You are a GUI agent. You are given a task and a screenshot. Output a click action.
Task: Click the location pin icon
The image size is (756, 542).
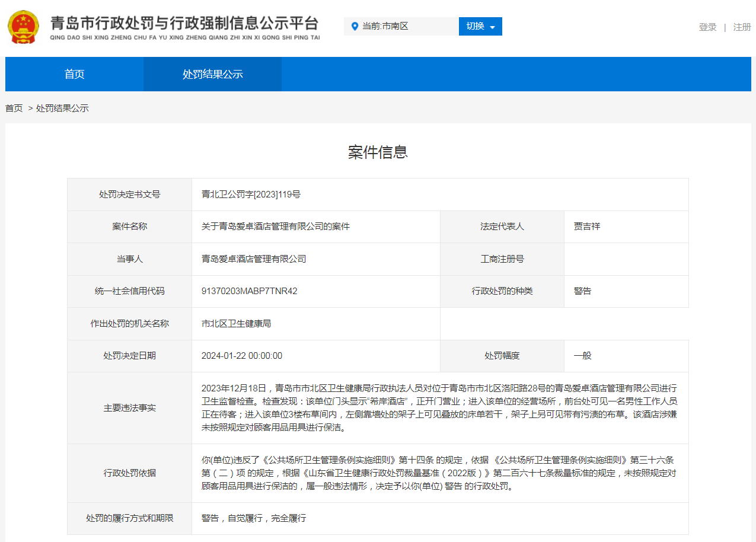coord(355,26)
